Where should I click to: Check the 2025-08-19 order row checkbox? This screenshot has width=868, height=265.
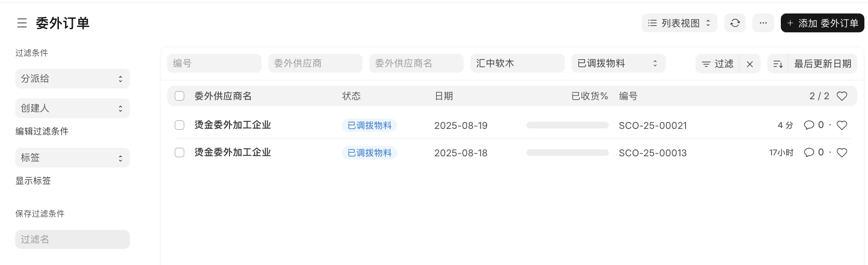(x=180, y=125)
